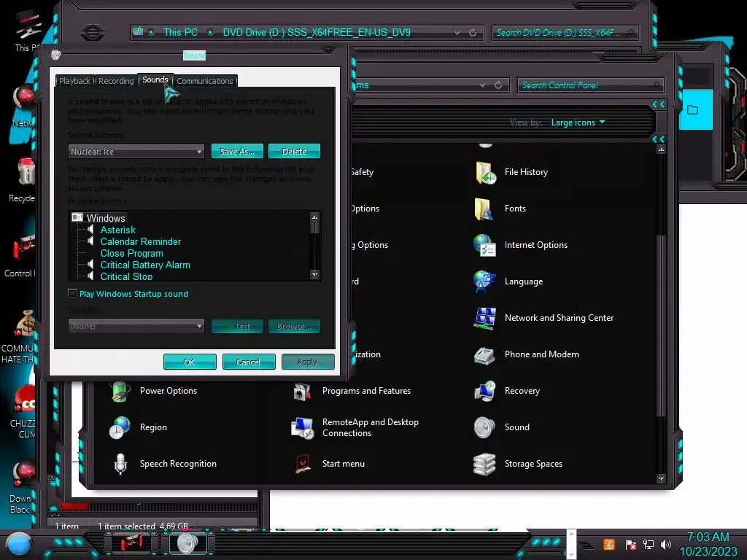Open the (None) sounds dropdown
The width and height of the screenshot is (747, 560).
coord(136,326)
